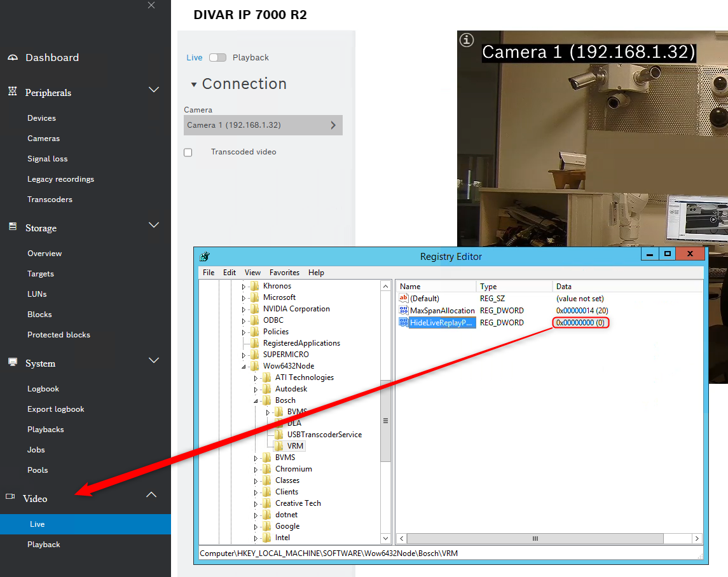Screen dimensions: 728x577
Task: Click the Storage disk icon
Action: pyautogui.click(x=13, y=226)
